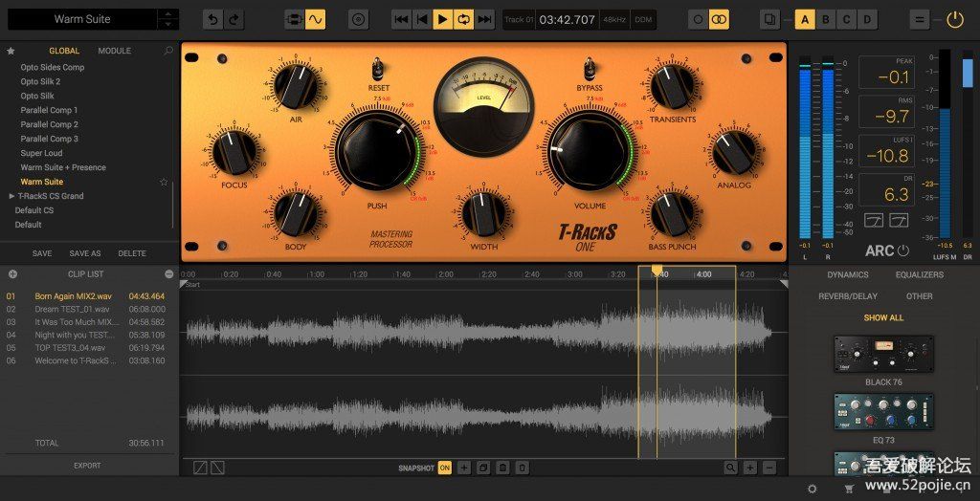
Task: Pick the BLACK 76 module thumbnail
Action: coord(883,354)
